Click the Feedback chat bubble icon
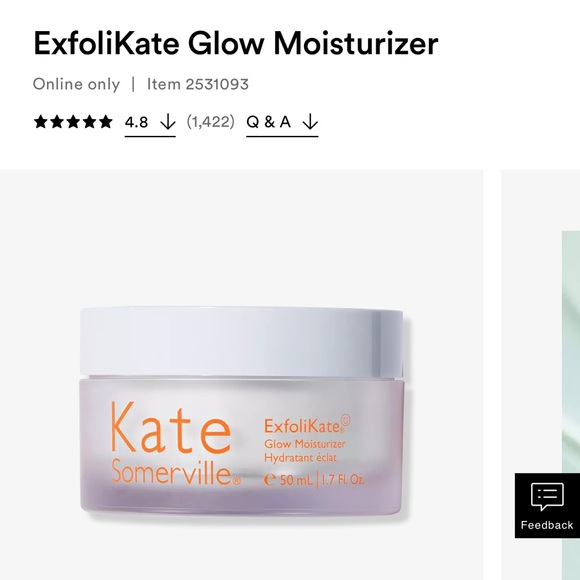 547,496
